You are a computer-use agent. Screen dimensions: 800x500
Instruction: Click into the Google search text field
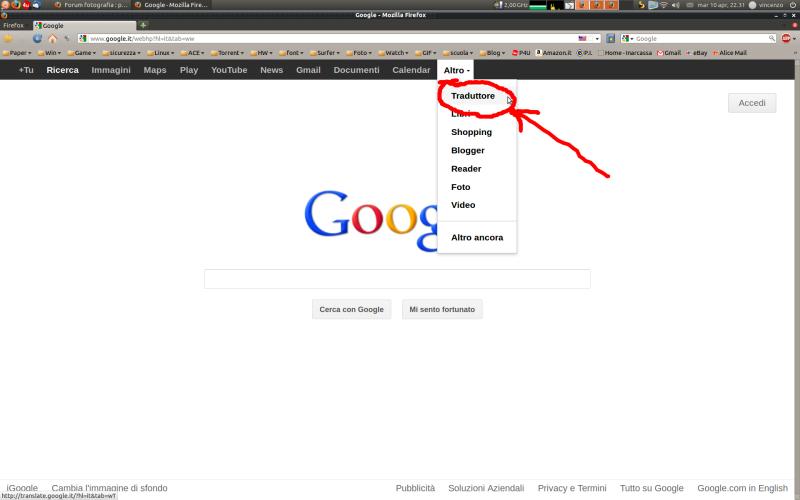(397, 279)
